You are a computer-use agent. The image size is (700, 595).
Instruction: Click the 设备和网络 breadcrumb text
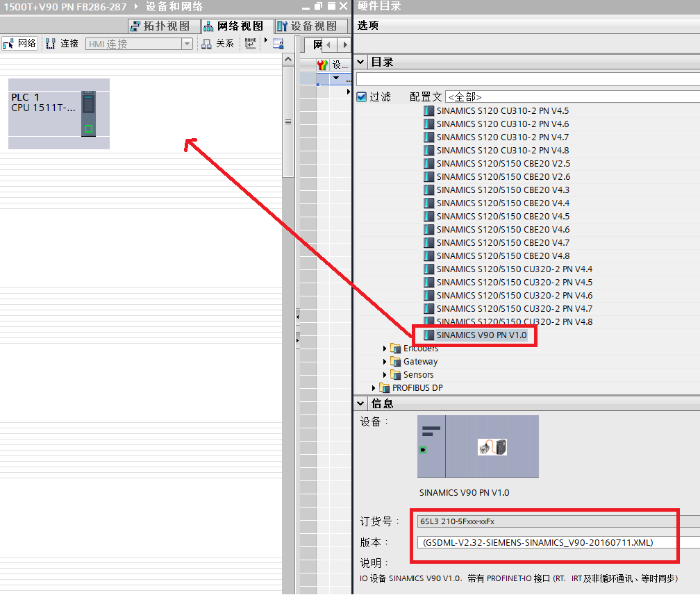[x=174, y=7]
